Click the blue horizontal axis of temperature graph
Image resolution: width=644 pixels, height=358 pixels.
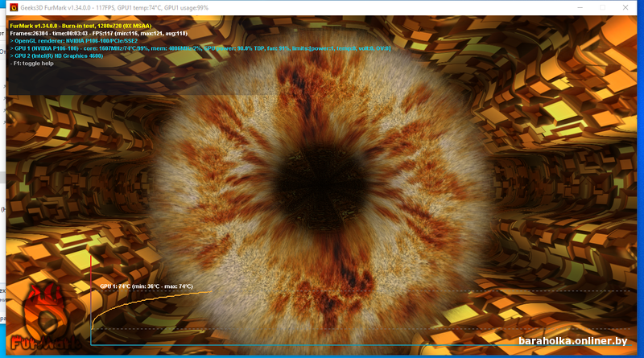322,346
